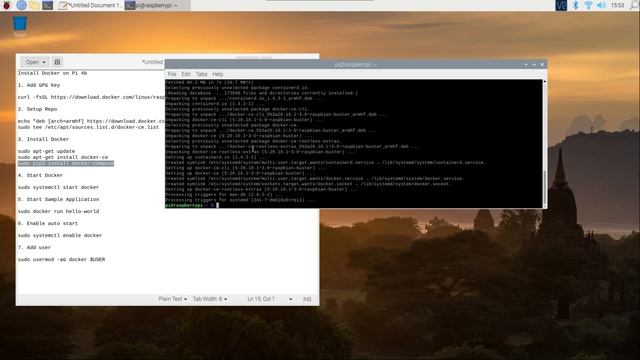Screen dimensions: 640x360
Task: Launch the web browser globe icon
Action: tap(21, 5)
